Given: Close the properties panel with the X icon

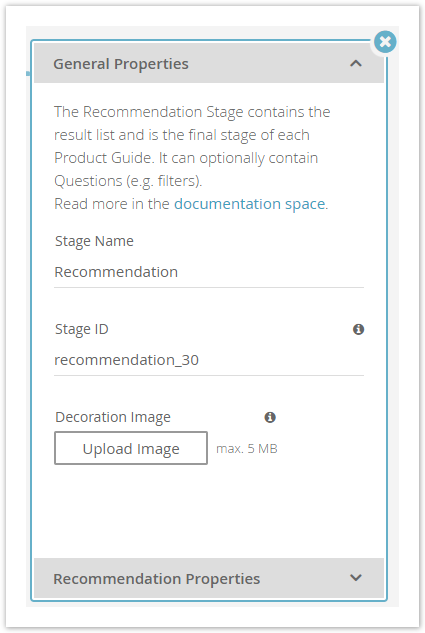Looking at the screenshot, I should click(x=385, y=42).
